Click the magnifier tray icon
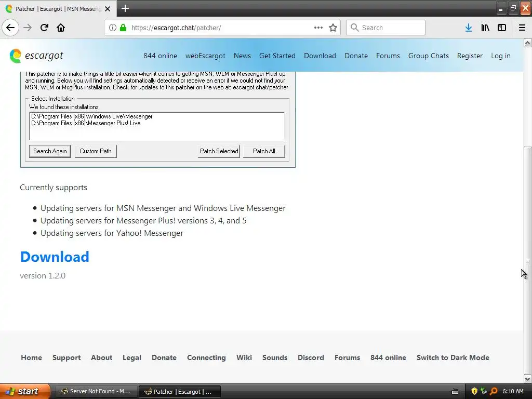The width and height of the screenshot is (532, 399). tap(494, 391)
